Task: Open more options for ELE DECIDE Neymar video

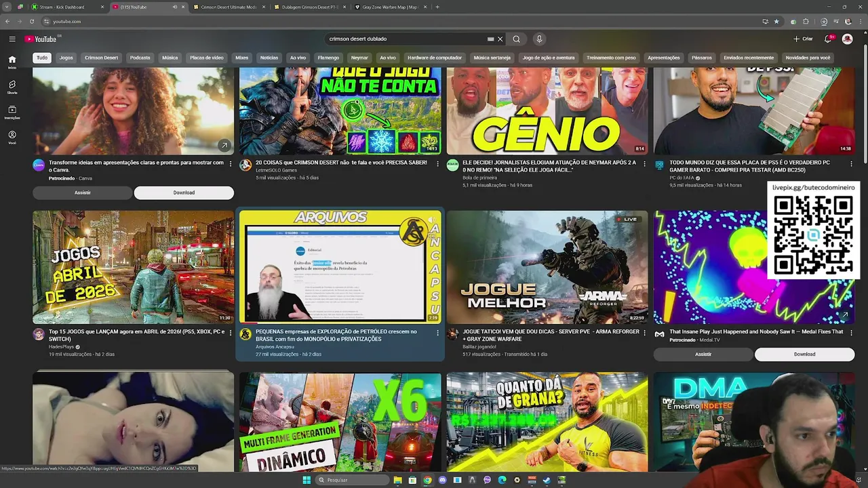Action: coord(644,163)
